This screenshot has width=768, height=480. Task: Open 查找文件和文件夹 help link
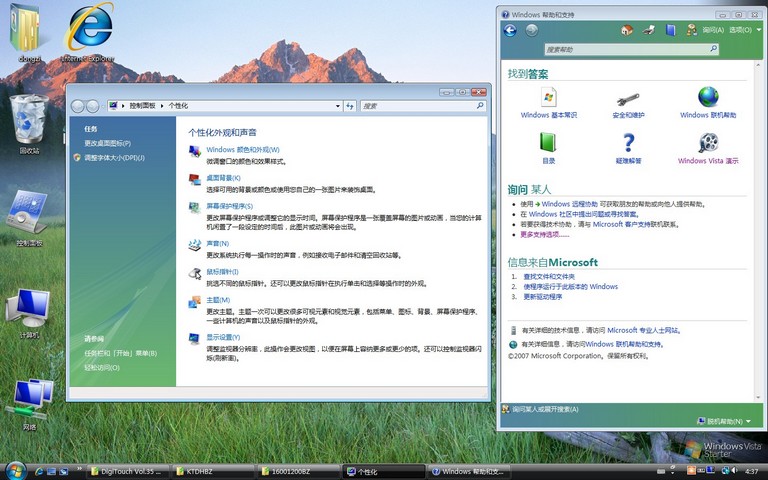pos(549,277)
